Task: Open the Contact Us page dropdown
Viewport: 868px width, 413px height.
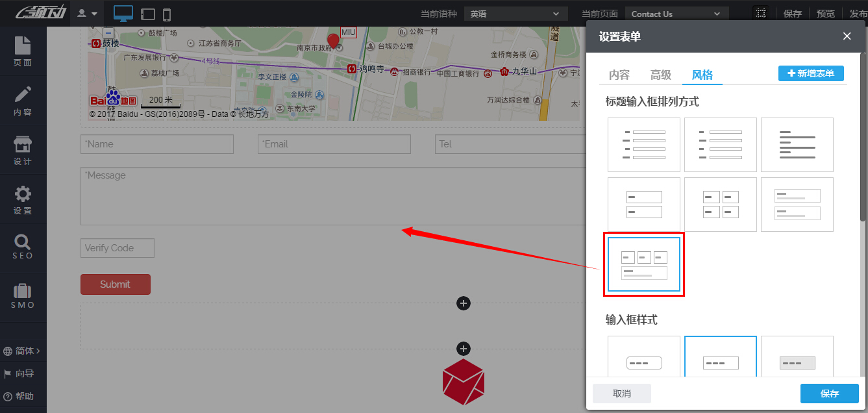Action: click(676, 12)
